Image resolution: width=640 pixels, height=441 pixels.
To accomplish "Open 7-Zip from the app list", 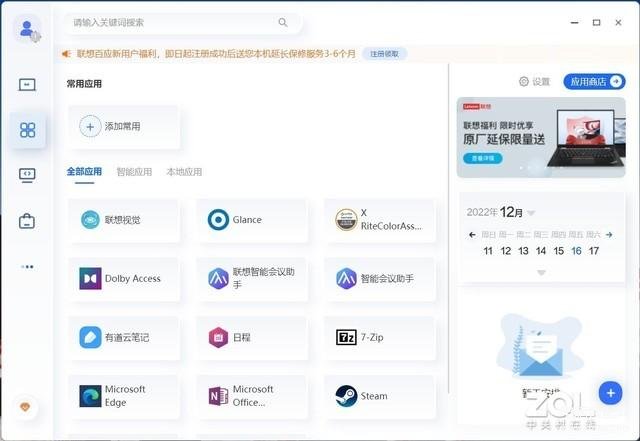I will (x=380, y=338).
